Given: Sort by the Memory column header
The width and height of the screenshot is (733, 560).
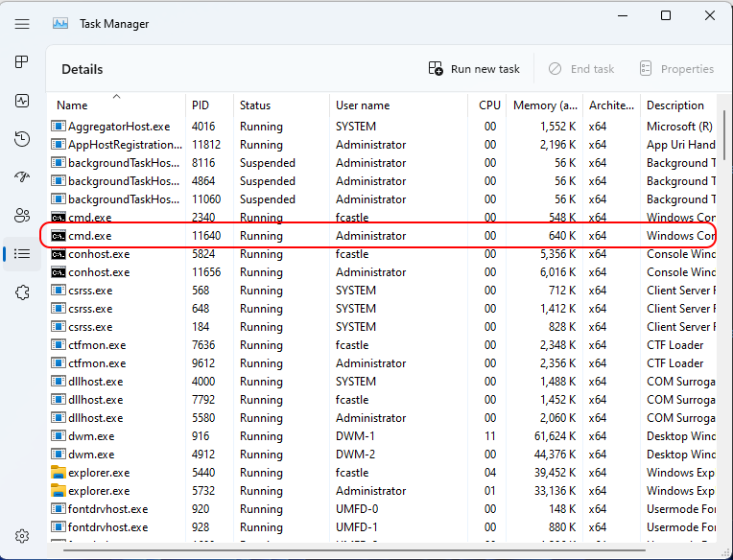Looking at the screenshot, I should pos(544,105).
